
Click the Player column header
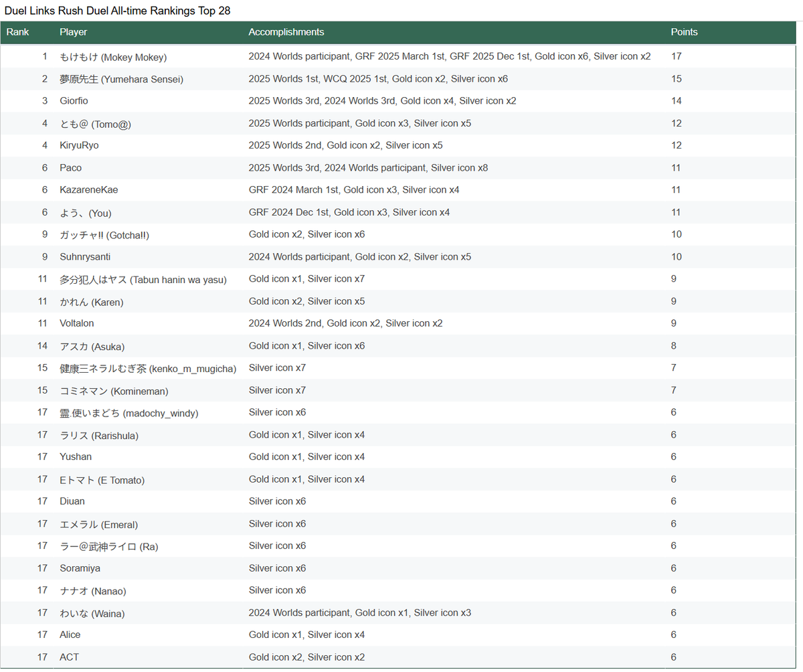[x=73, y=32]
